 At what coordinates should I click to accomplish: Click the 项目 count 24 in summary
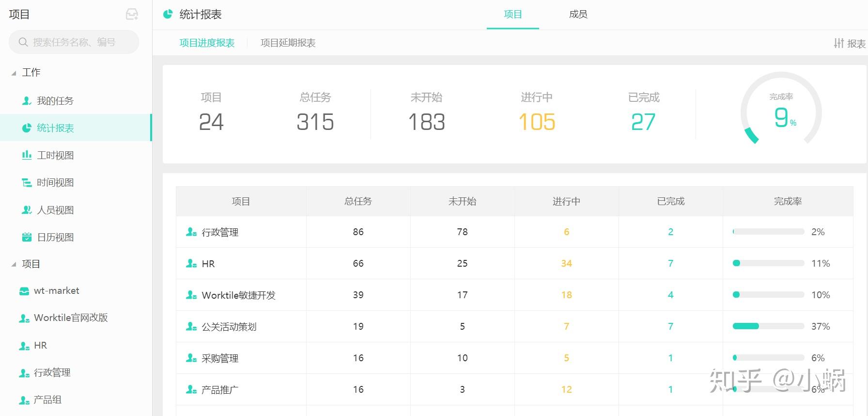click(211, 122)
